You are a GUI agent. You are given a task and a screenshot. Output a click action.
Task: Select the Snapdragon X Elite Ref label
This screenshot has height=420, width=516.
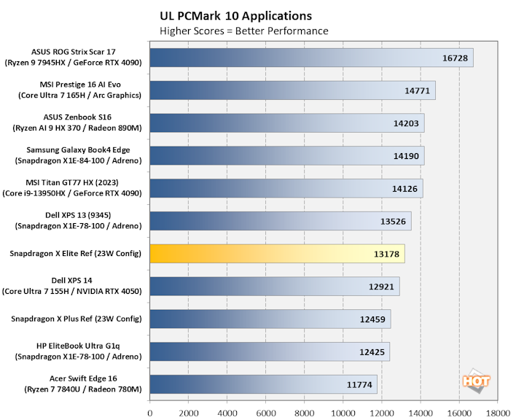point(75,254)
